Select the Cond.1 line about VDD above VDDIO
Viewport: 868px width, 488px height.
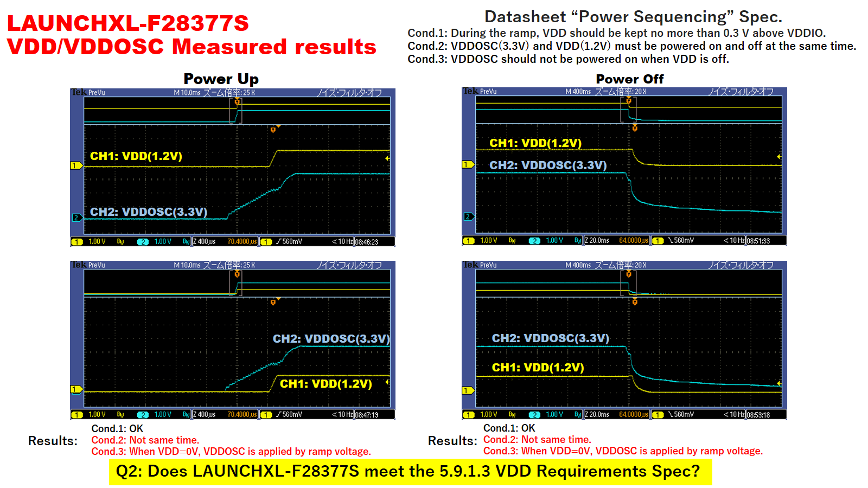point(617,33)
